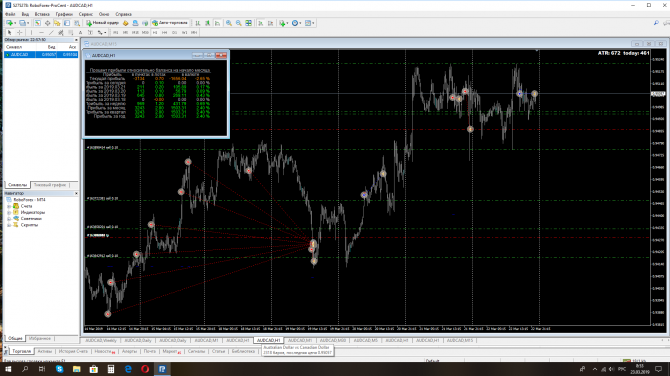
Task: Launch Opera from the Windows taskbar
Action: 145,369
